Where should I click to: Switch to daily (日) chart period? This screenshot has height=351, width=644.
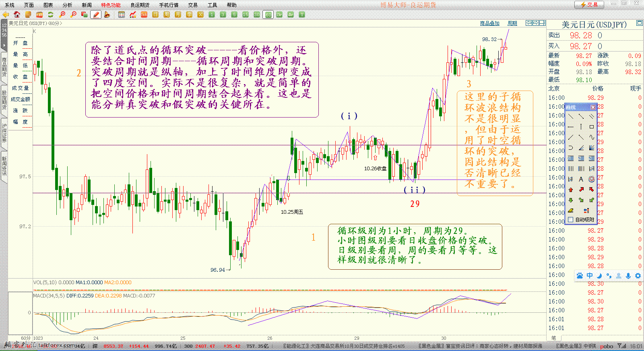point(155,14)
